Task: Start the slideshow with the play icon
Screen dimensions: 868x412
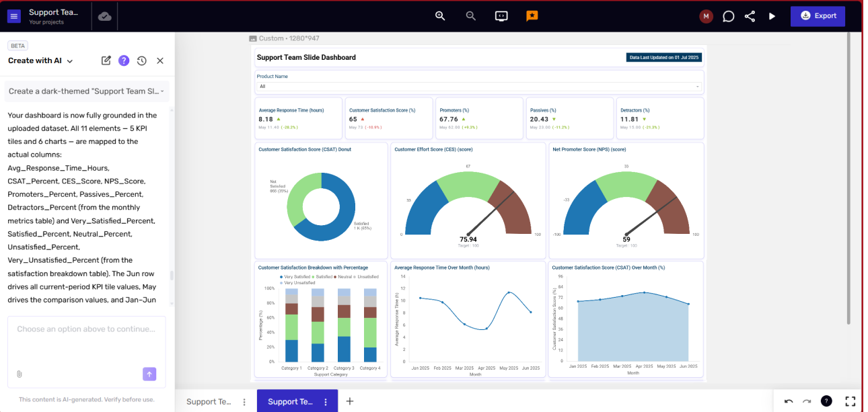Action: tap(772, 16)
